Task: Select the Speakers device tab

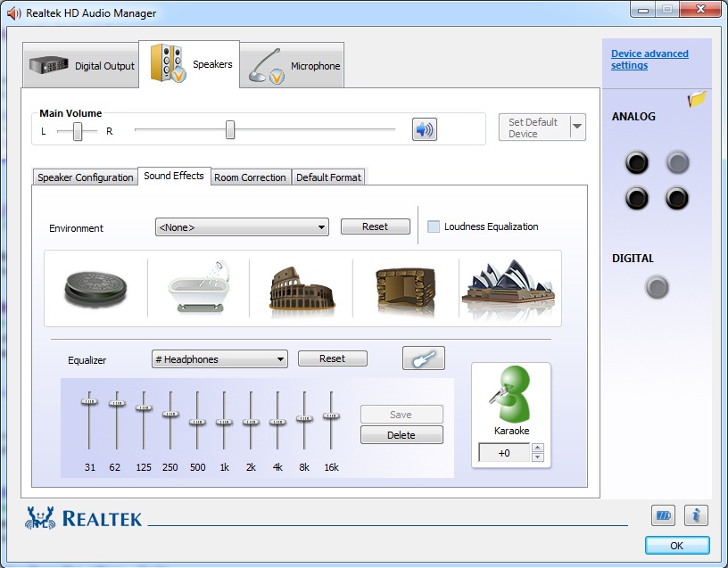Action: (189, 64)
